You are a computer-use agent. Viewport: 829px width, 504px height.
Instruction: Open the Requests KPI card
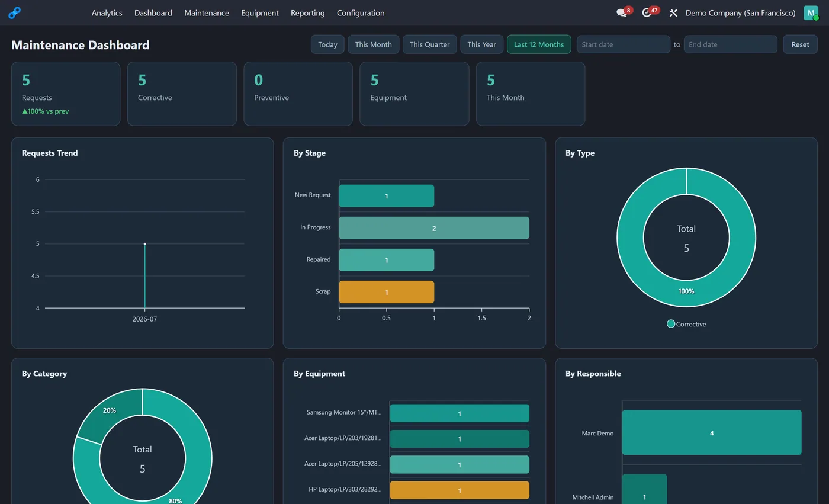pos(66,94)
